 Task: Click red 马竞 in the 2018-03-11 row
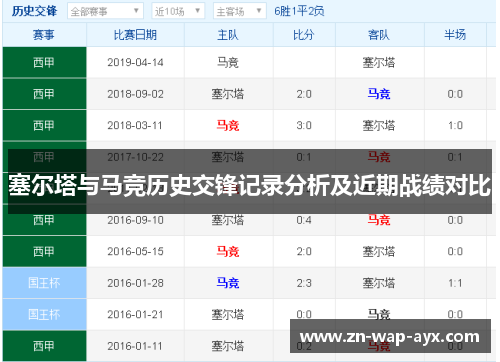228,125
